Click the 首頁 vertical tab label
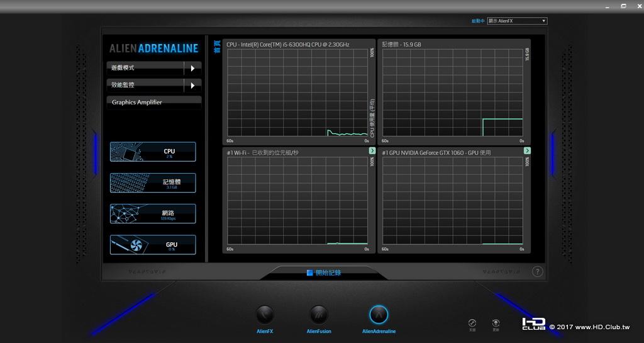 (217, 46)
